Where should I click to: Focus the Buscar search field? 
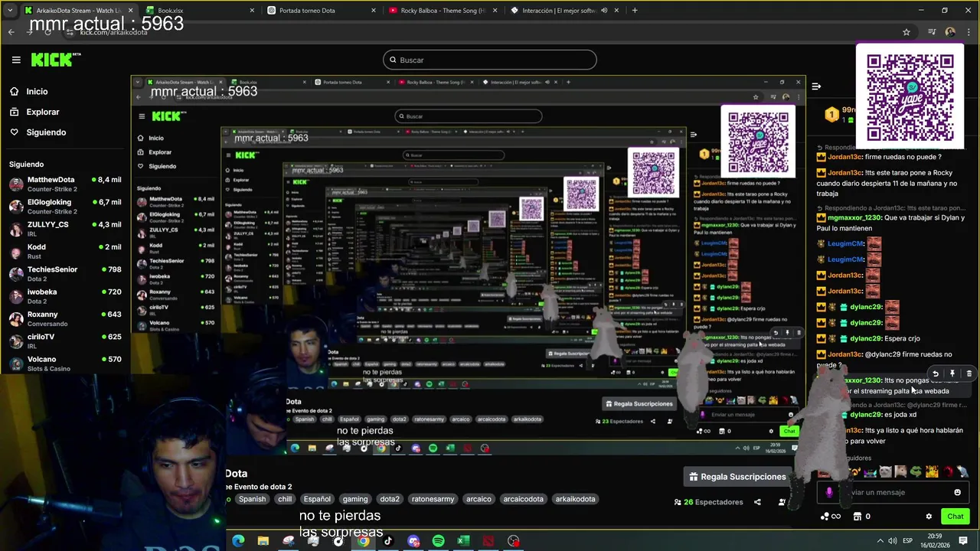click(x=490, y=60)
